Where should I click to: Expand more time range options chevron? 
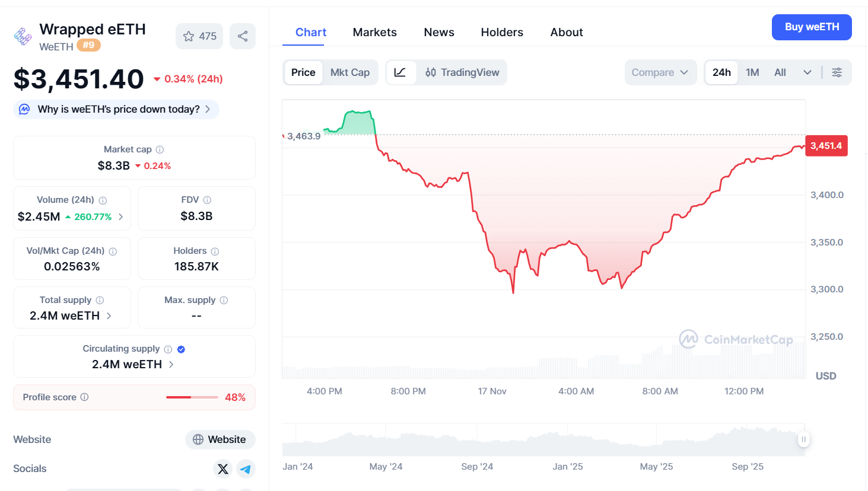[807, 72]
